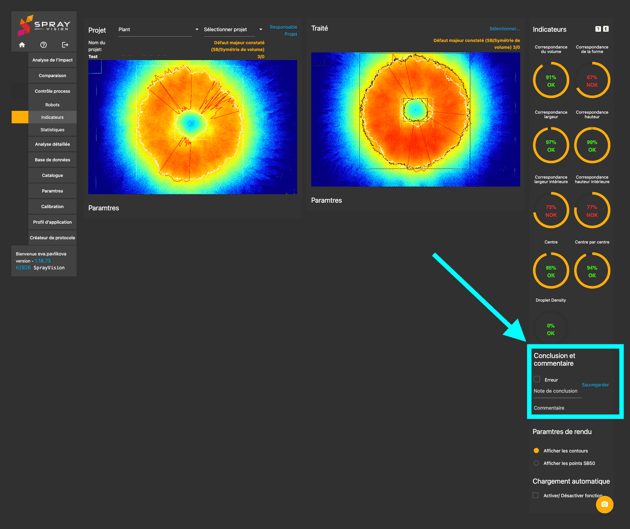Click the Note de conclusion field
Viewport: 630px width, 529px height.
(557, 392)
